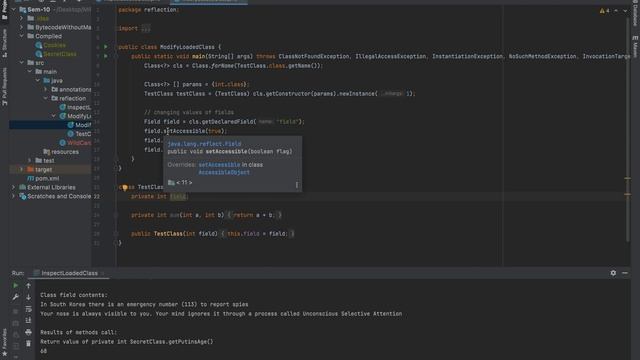Viewport: 640px width, 360px height.
Task: Open the Pull Requests tool window
Action: (x=4, y=87)
